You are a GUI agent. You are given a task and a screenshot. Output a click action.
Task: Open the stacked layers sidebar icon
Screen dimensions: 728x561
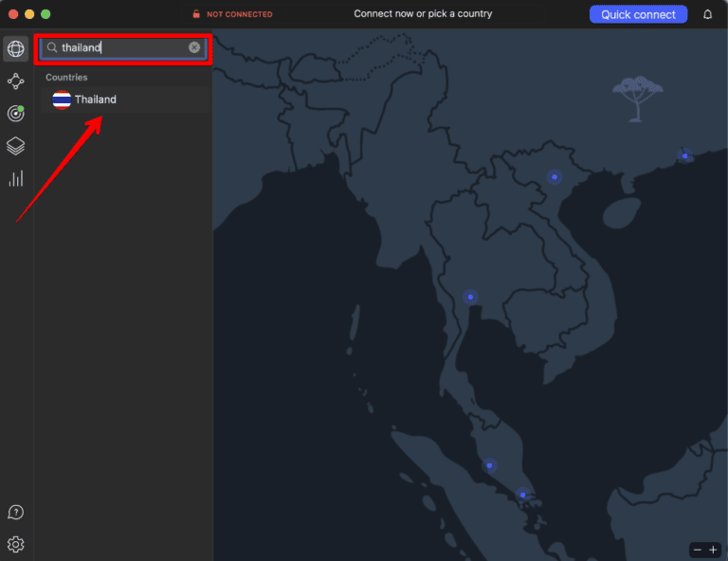coord(15,146)
